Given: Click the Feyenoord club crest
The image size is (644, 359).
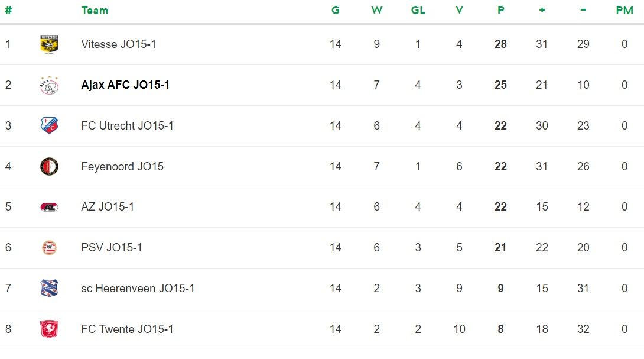Looking at the screenshot, I should point(49,166).
